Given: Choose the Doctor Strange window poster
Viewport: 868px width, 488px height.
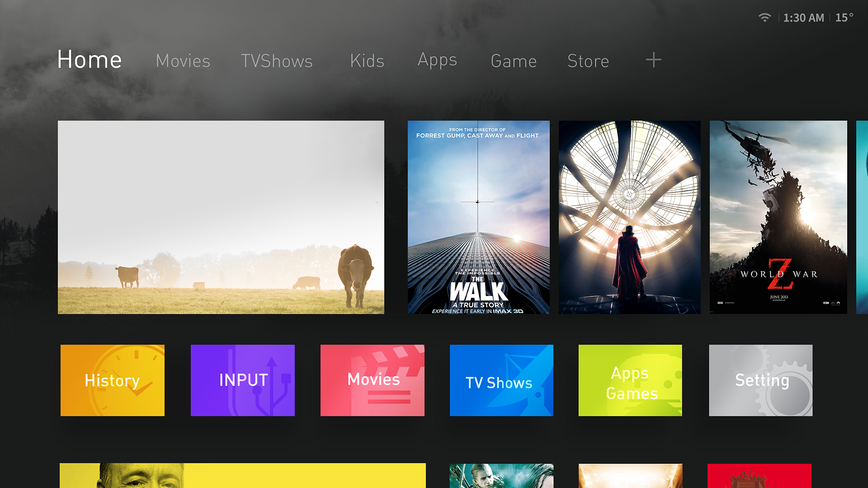Looking at the screenshot, I should point(629,217).
